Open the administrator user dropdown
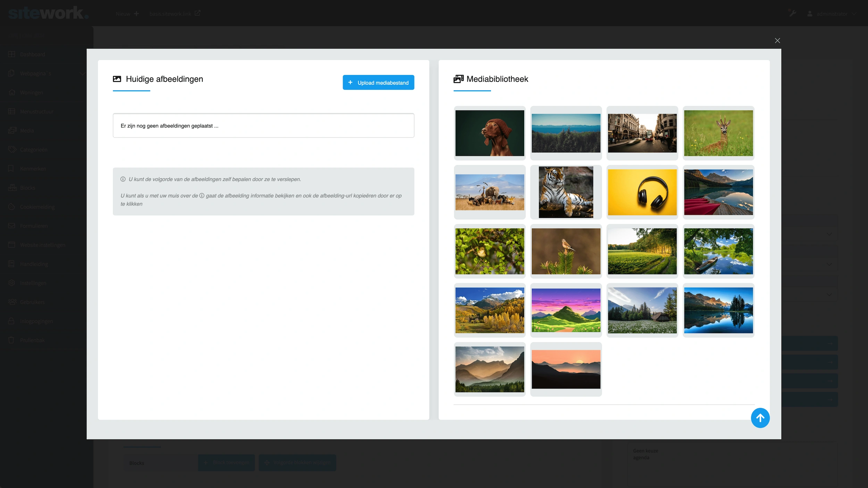 click(x=832, y=14)
